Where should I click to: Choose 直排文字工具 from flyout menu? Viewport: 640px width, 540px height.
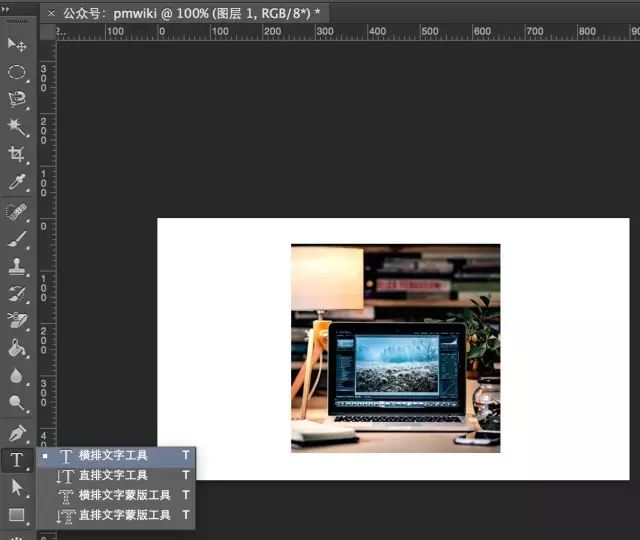(116, 475)
